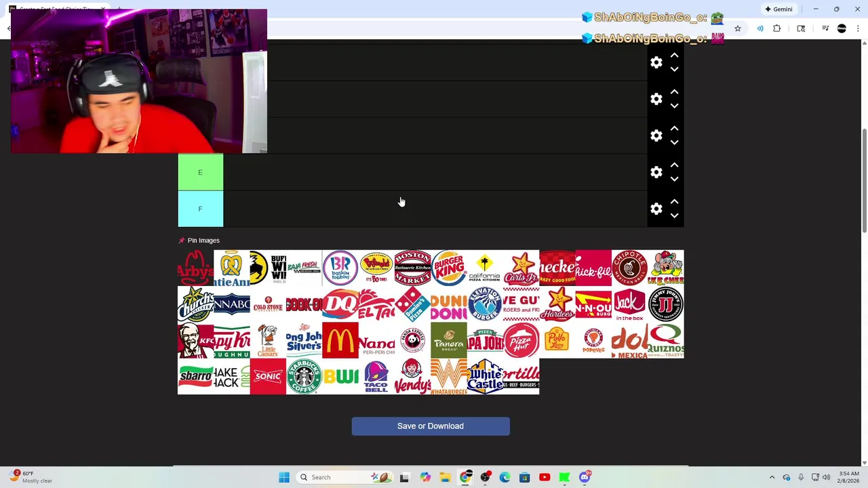Image resolution: width=868 pixels, height=488 pixels.
Task: Select the Domino's Pizza logo
Action: point(412,304)
